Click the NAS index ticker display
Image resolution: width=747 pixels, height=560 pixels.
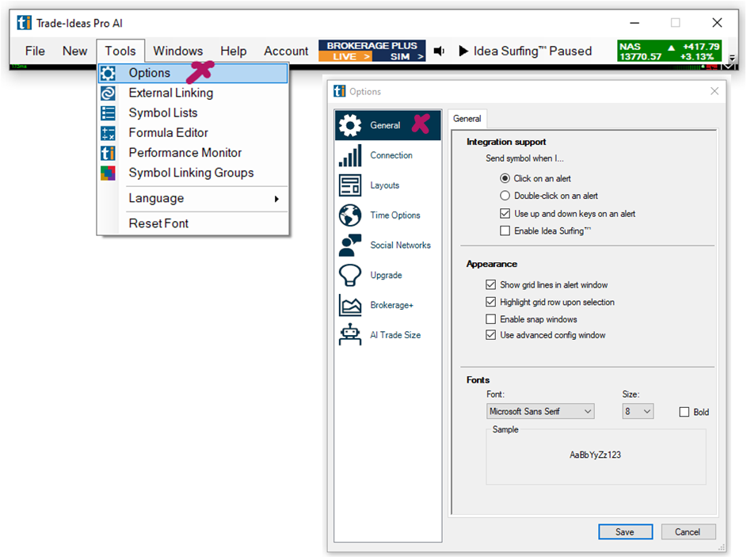click(669, 51)
